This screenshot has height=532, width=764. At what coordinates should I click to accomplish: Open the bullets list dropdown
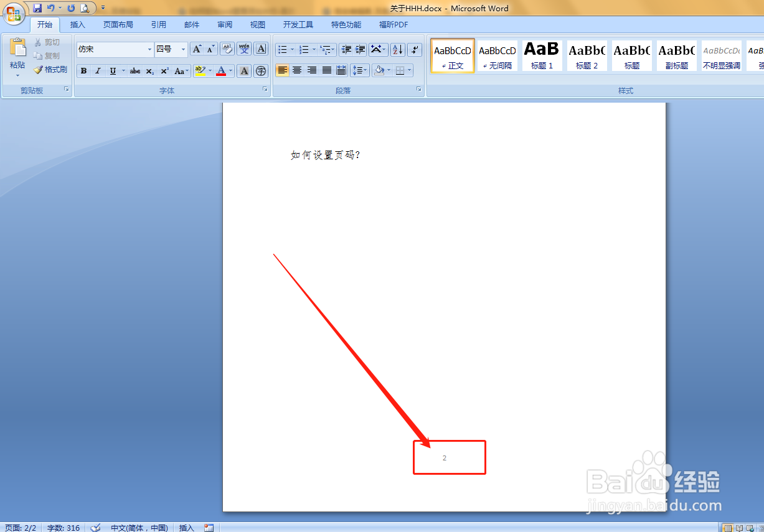[293, 49]
